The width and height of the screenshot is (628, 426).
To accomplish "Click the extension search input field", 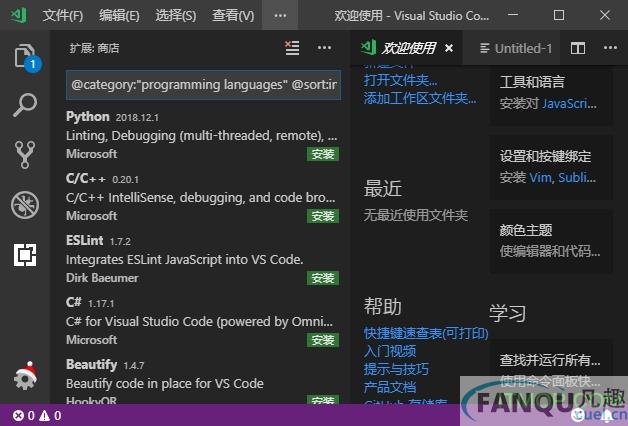I will [x=203, y=85].
